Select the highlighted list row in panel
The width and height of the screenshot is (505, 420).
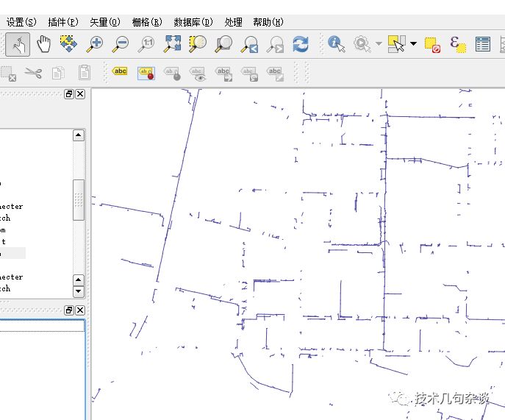pos(12,253)
